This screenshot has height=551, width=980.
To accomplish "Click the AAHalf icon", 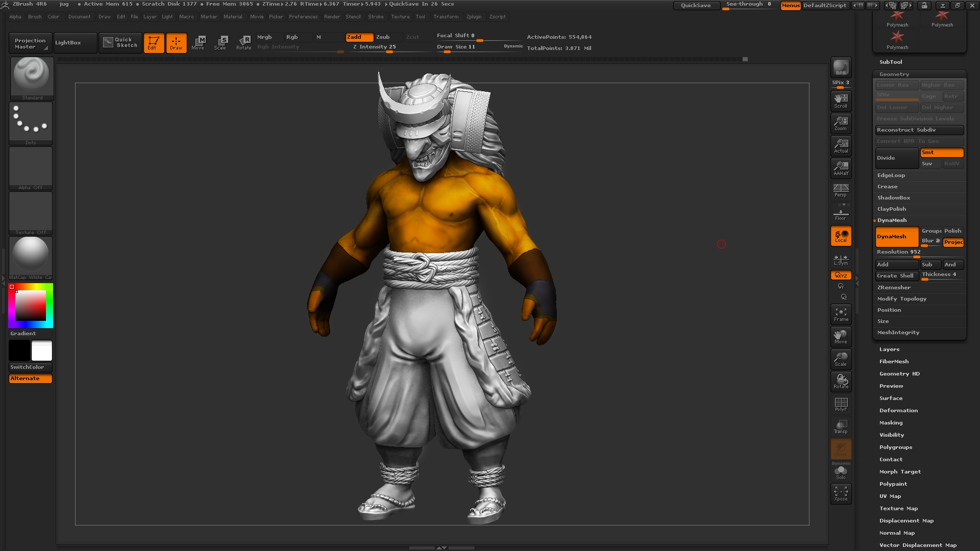I will click(841, 168).
